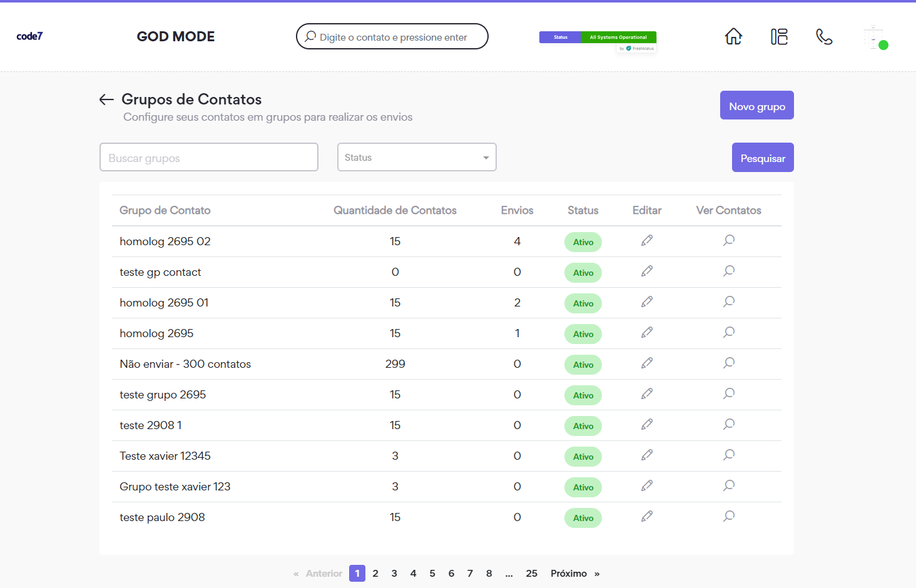Edit group Não enviar - 300 contatos
The image size is (916, 588).
click(647, 363)
